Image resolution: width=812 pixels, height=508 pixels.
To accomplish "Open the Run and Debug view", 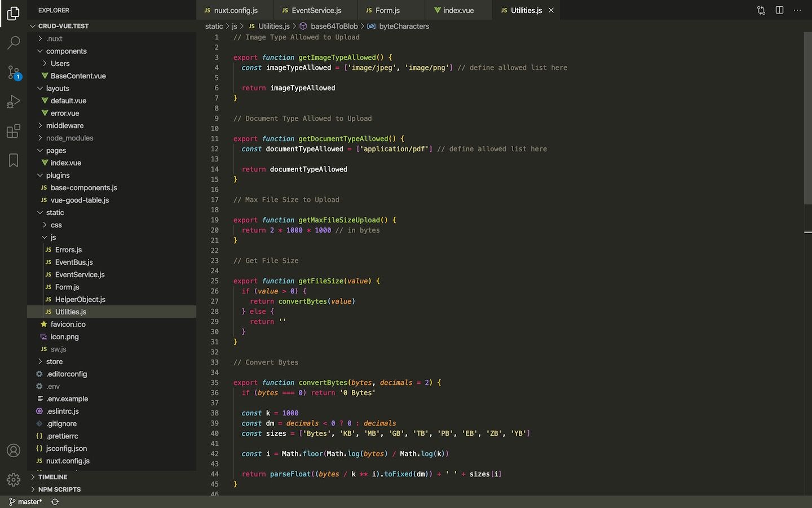I will point(14,102).
